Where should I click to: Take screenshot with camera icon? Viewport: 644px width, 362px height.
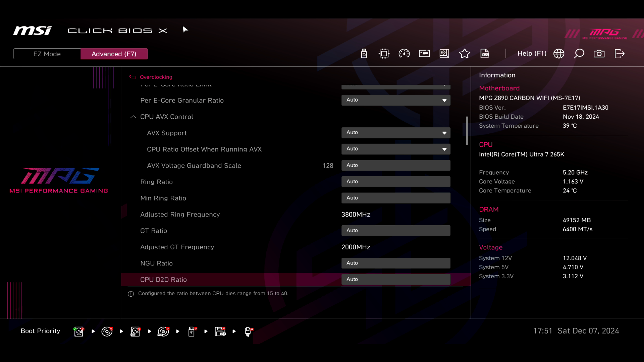click(x=599, y=54)
